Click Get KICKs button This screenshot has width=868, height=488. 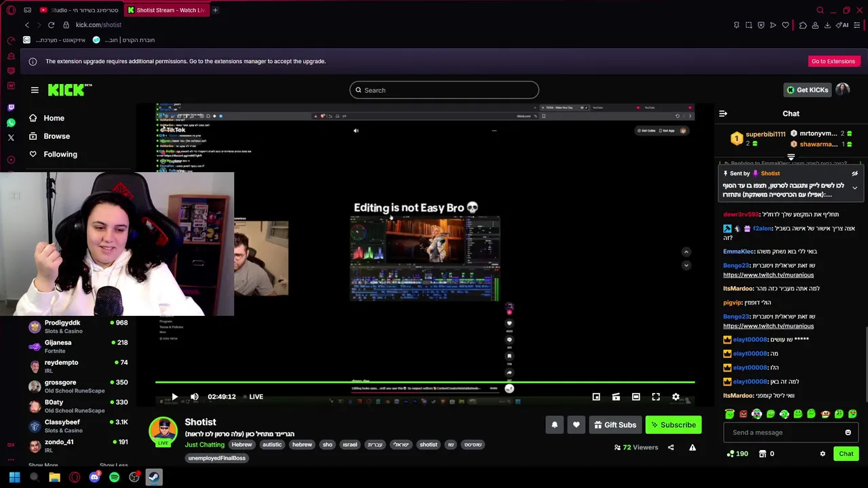coord(807,89)
